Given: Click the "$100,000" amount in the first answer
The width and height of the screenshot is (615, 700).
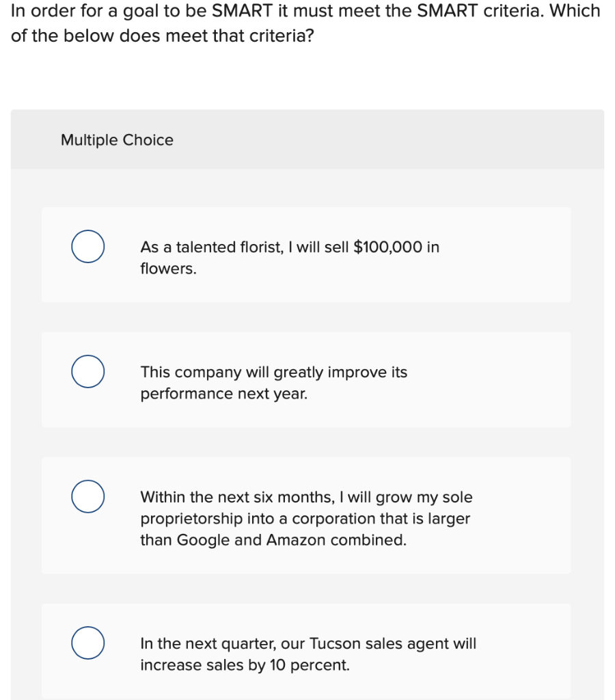Looking at the screenshot, I should coord(387,247).
